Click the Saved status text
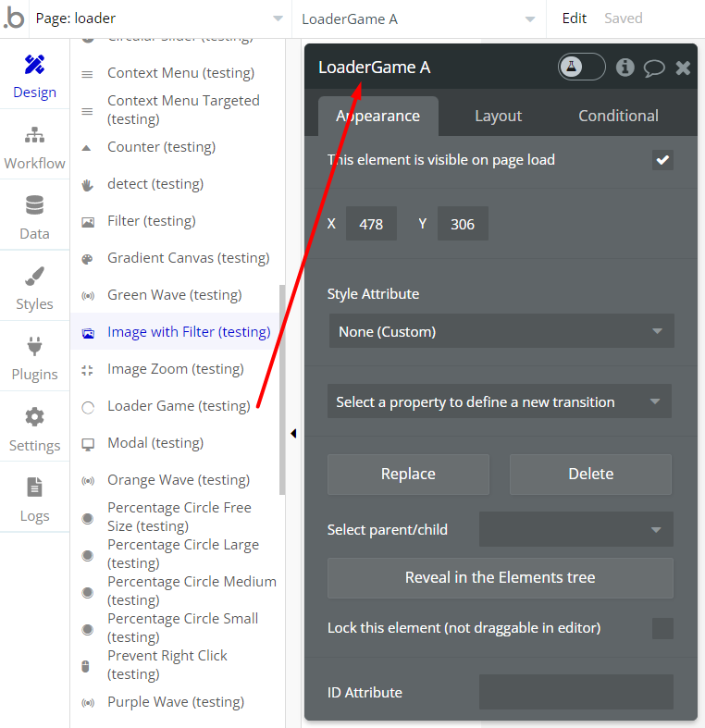The image size is (705, 728). click(624, 19)
